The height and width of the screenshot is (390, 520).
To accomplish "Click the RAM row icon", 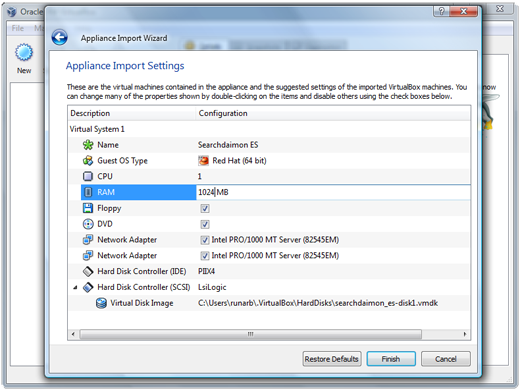I will point(88,192).
